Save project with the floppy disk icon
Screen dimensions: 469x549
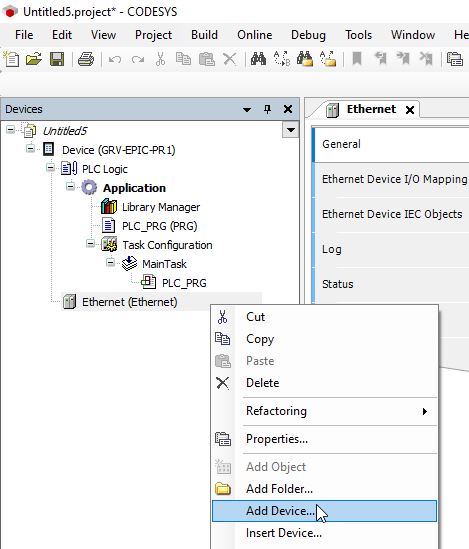[x=57, y=59]
